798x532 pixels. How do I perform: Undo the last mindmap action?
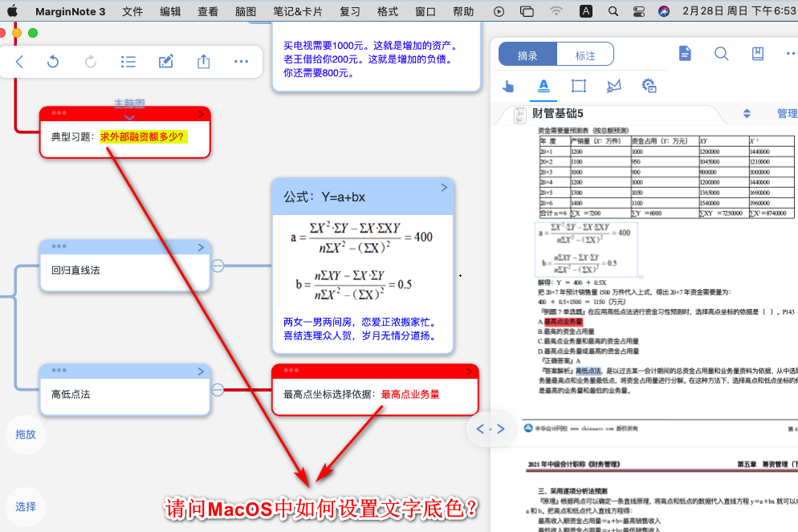(53, 62)
